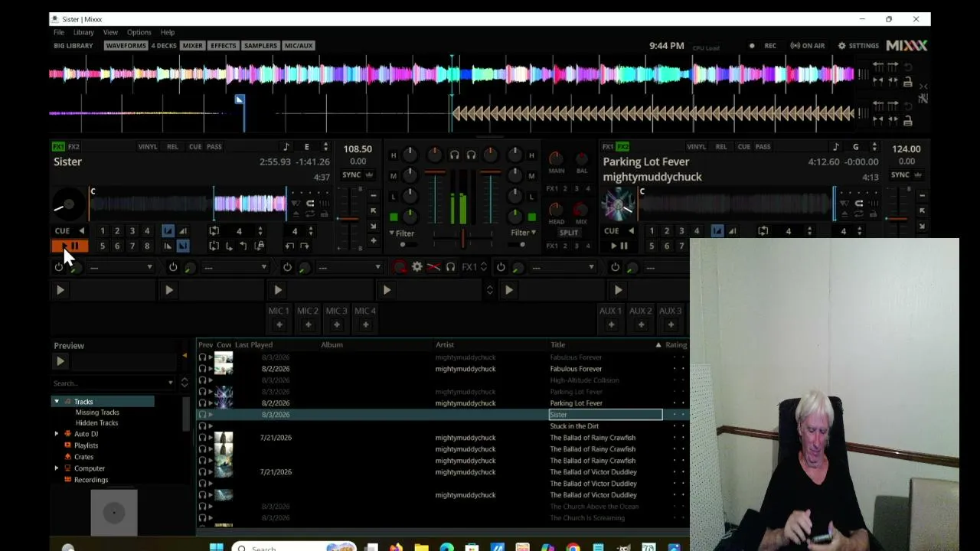Click the Preview deck play button
This screenshot has height=551, width=980.
point(60,361)
